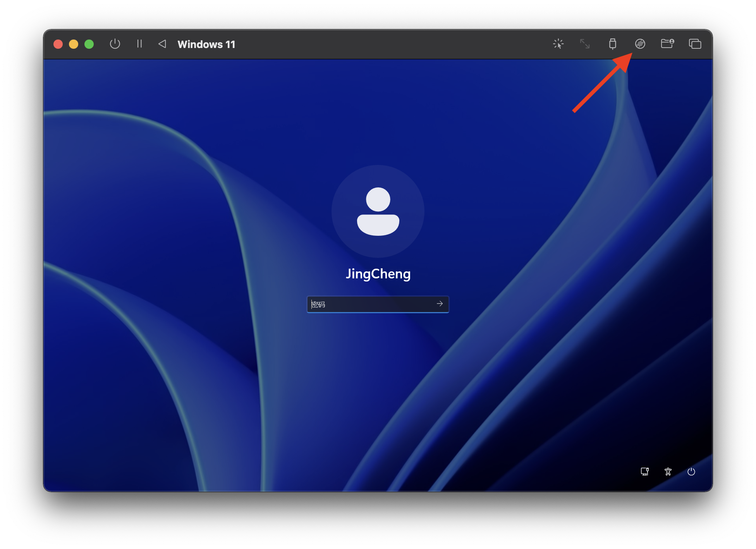The width and height of the screenshot is (756, 549).
Task: Close the VM window with red button
Action: click(58, 44)
